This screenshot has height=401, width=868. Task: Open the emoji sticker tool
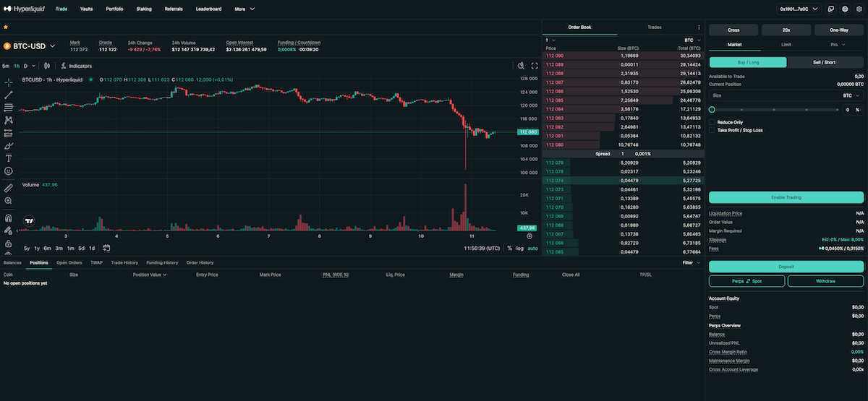pos(9,171)
